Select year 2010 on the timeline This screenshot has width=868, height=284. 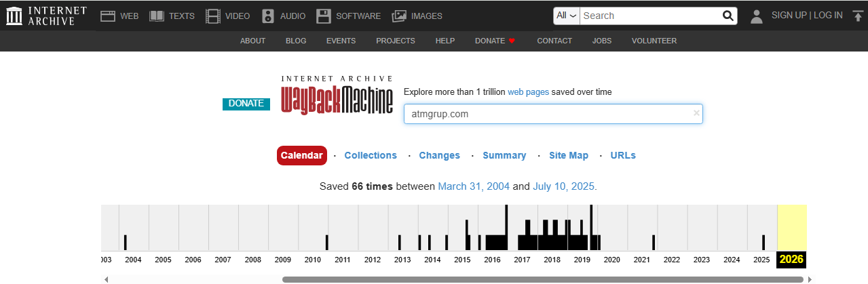tap(313, 260)
